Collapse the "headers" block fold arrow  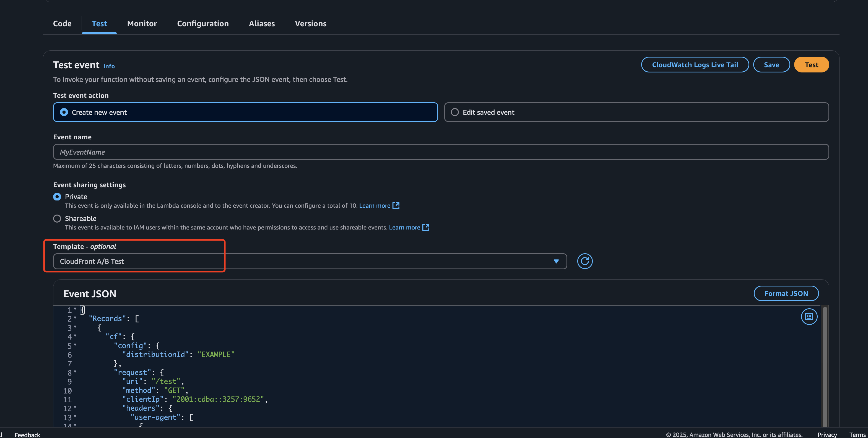75,407
